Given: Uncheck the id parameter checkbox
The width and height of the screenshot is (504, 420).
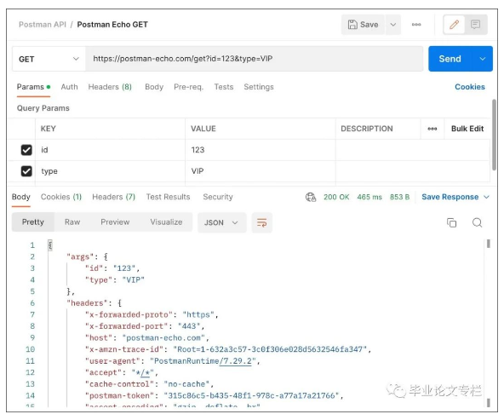Looking at the screenshot, I should pos(26,150).
